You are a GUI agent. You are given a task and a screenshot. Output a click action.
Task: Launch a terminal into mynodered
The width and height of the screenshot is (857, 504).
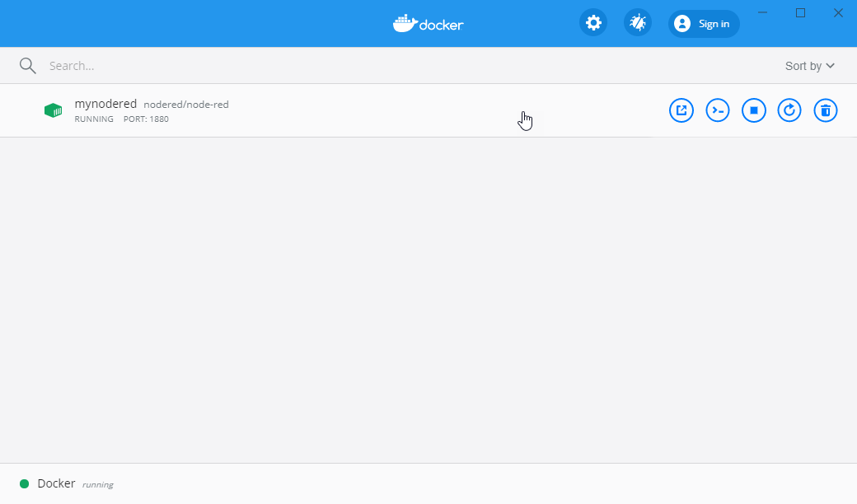point(718,110)
